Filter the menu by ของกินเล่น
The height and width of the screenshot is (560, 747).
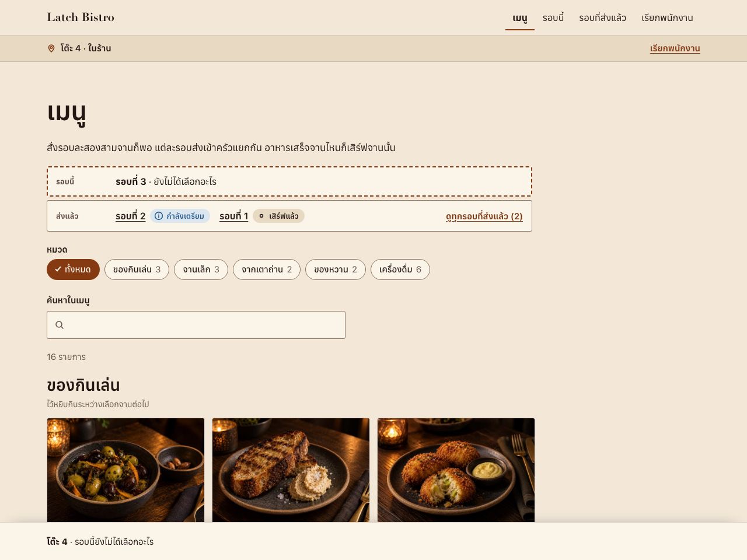pos(137,269)
